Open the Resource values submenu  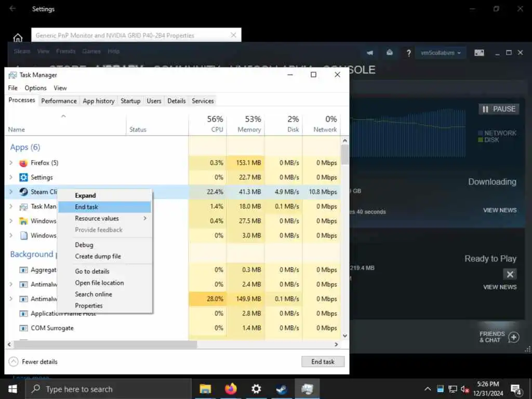tap(104, 219)
